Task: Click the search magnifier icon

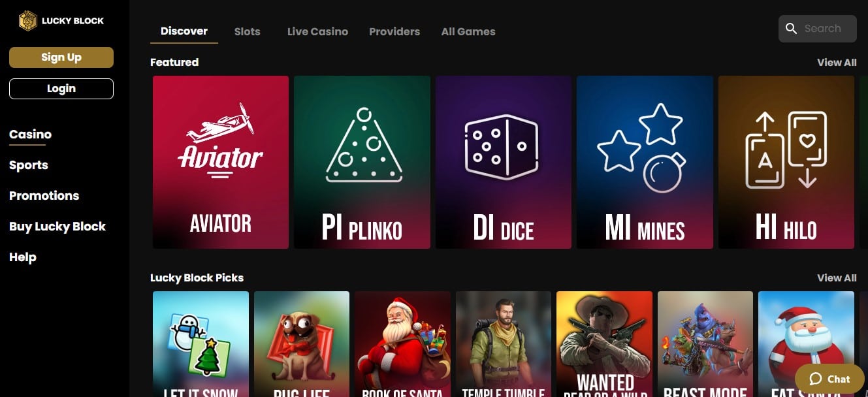Action: point(792,29)
